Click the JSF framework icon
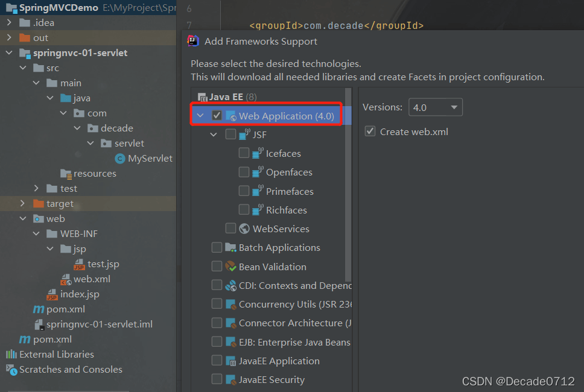584x392 pixels. click(244, 134)
